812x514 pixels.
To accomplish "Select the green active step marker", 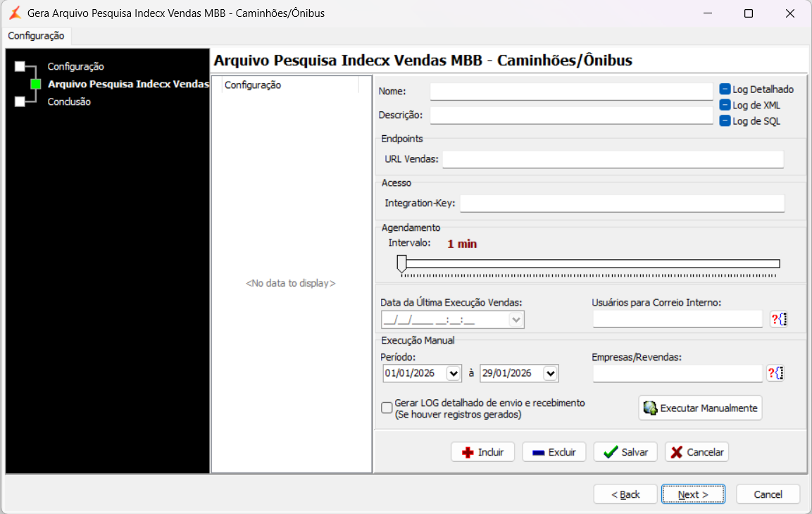I will point(36,84).
